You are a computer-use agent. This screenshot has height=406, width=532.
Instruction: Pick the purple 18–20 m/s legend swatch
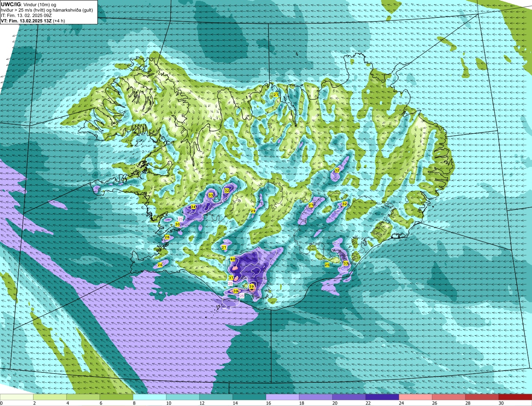click(x=316, y=397)
